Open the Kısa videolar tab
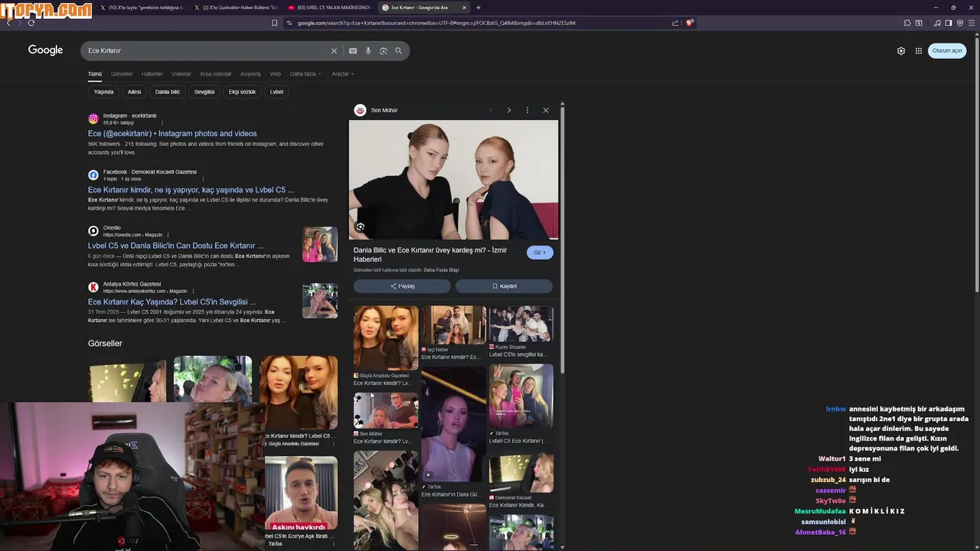This screenshot has height=551, width=980. (216, 74)
